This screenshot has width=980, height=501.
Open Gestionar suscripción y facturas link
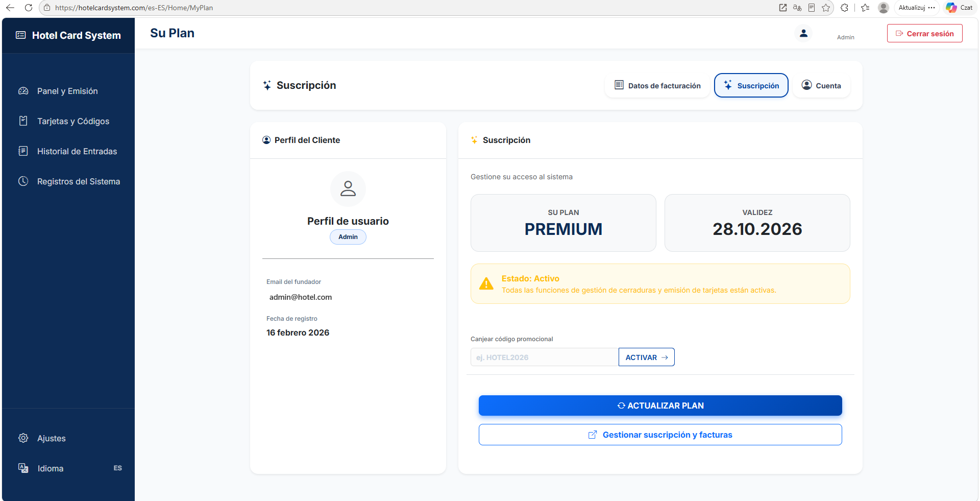(x=660, y=435)
